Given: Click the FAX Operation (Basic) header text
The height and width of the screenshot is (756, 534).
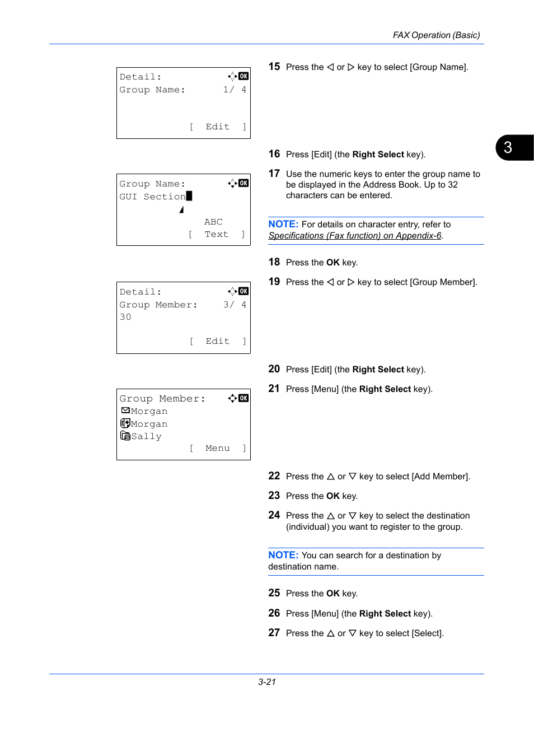Looking at the screenshot, I should click(437, 35).
